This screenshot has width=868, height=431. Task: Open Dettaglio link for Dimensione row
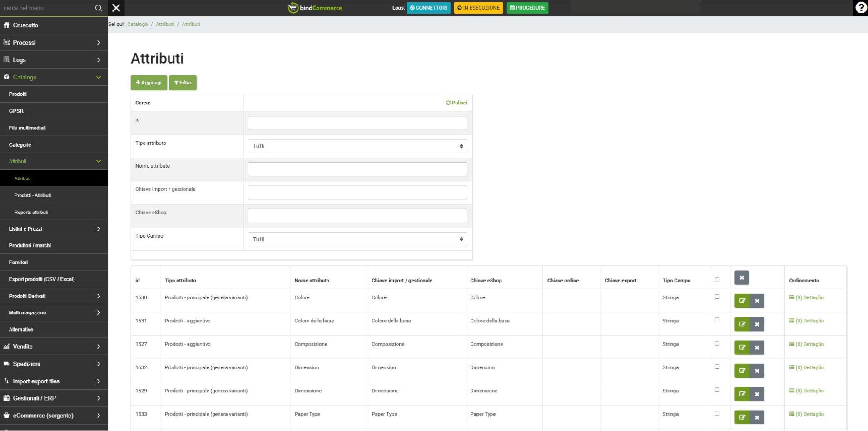(806, 391)
